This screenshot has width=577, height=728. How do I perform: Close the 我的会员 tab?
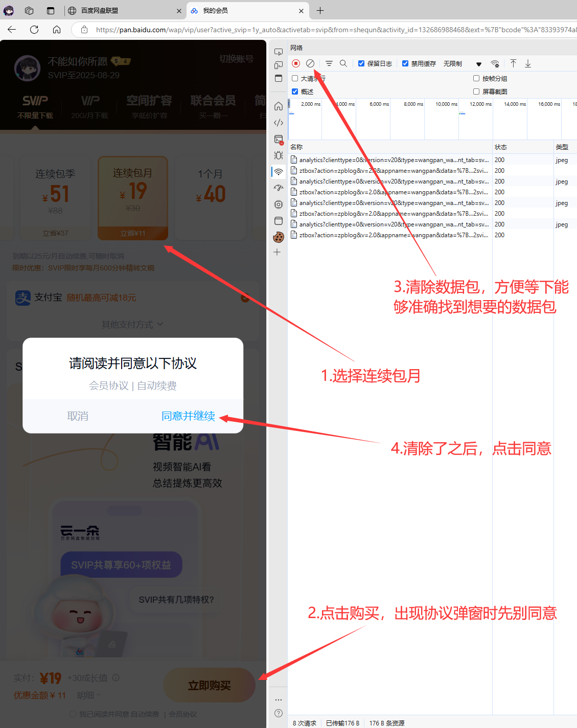301,11
